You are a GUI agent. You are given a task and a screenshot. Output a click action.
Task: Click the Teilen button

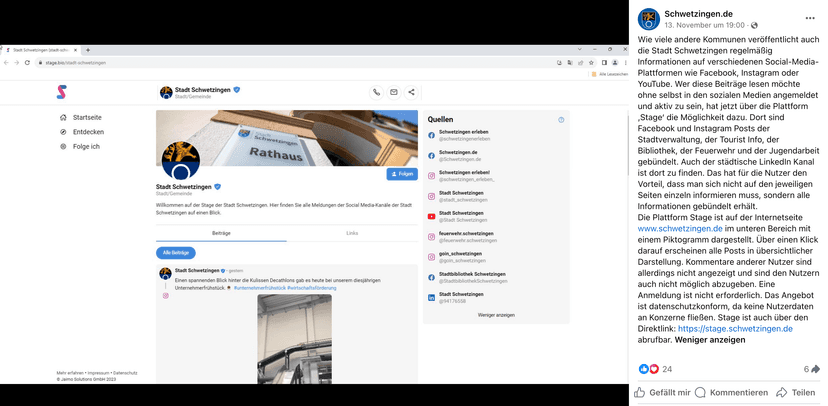(x=796, y=392)
